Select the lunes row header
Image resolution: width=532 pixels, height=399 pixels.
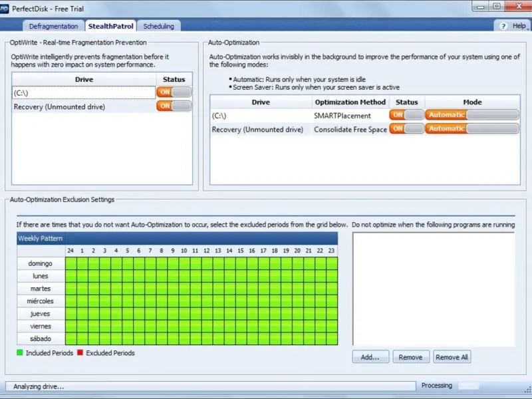[41, 276]
